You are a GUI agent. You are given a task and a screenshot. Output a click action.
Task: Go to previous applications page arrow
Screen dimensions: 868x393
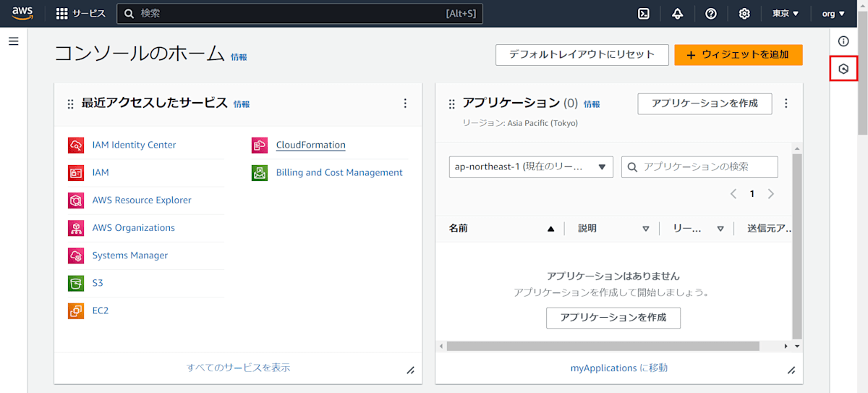pos(733,194)
